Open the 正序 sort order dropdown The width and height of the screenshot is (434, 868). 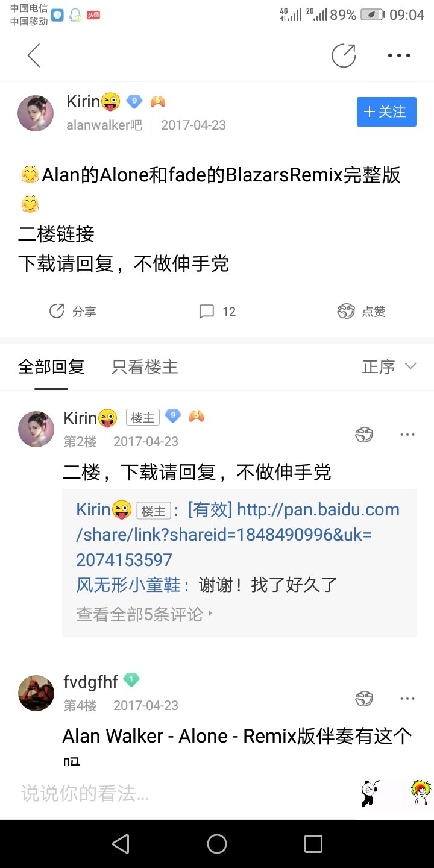[389, 366]
